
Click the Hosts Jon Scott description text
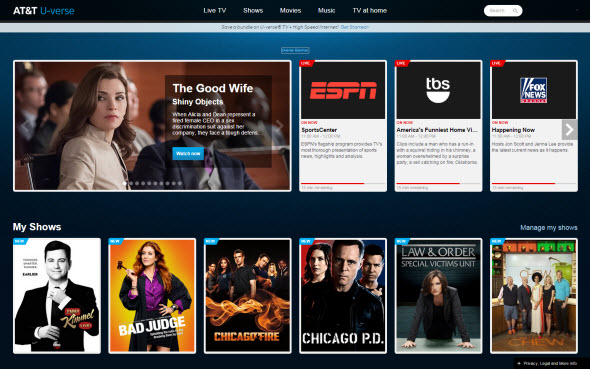(x=532, y=147)
